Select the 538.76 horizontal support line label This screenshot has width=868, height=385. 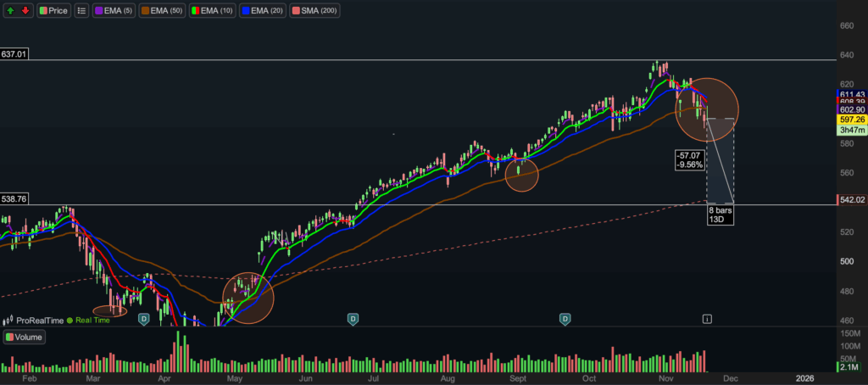tap(16, 199)
